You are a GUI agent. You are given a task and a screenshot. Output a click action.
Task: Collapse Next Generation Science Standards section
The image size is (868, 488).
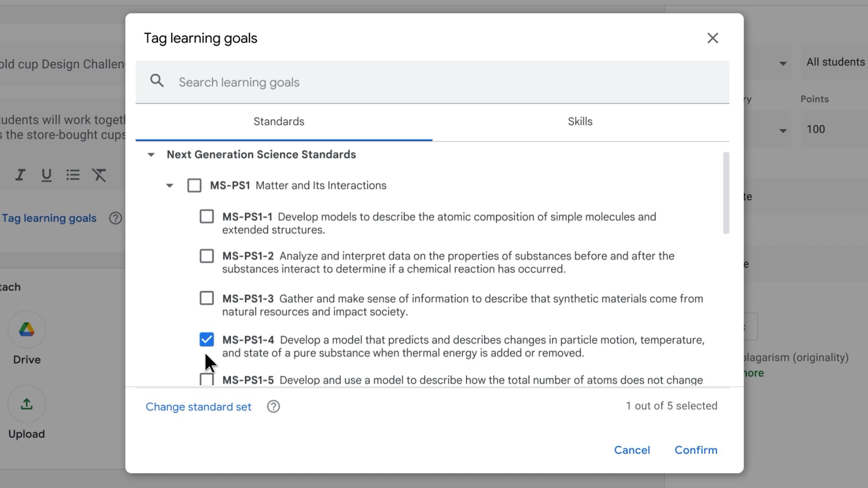pyautogui.click(x=151, y=155)
